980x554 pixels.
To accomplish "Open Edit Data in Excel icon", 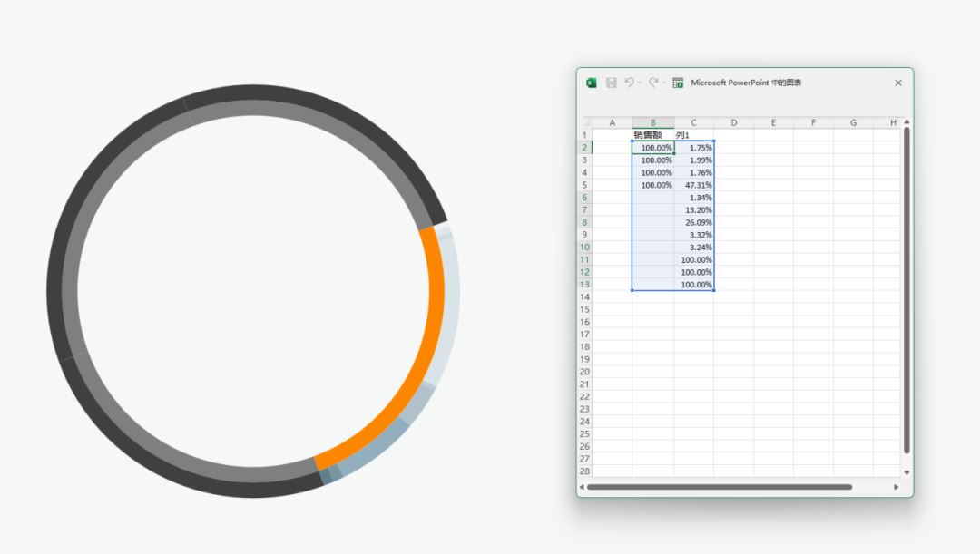I will 678,83.
